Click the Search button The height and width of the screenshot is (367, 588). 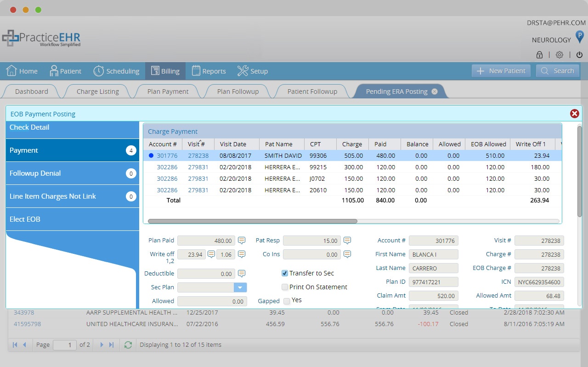click(x=558, y=71)
